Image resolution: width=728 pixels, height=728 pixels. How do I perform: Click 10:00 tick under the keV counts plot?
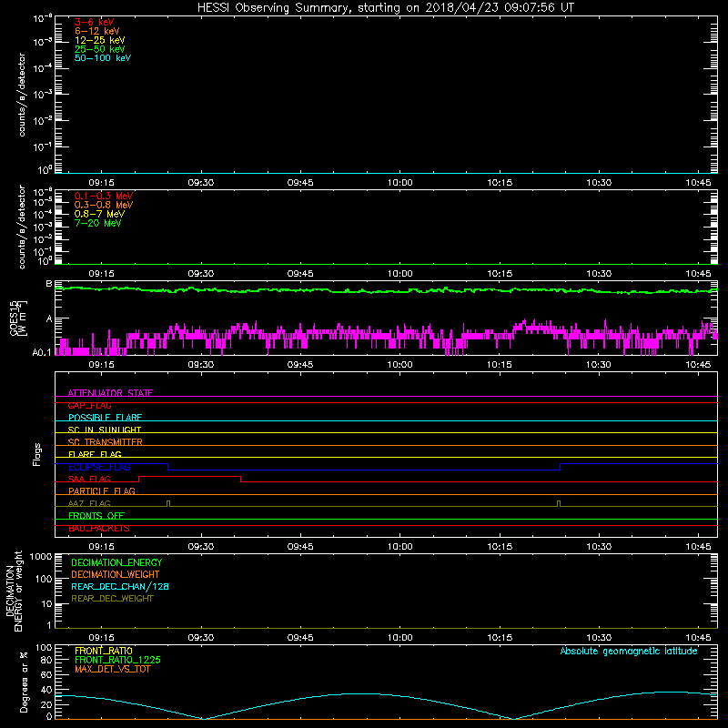(399, 183)
